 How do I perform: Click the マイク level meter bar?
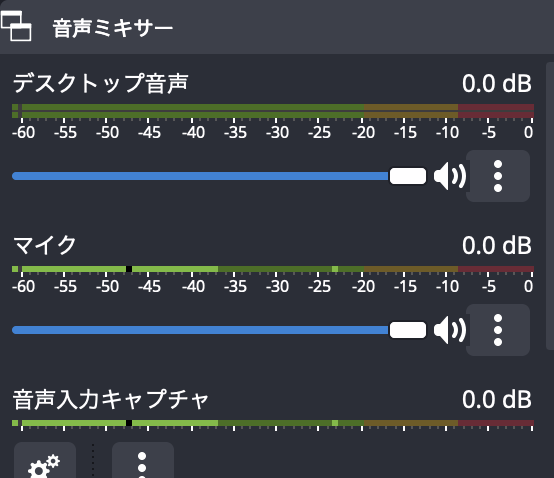(273, 269)
